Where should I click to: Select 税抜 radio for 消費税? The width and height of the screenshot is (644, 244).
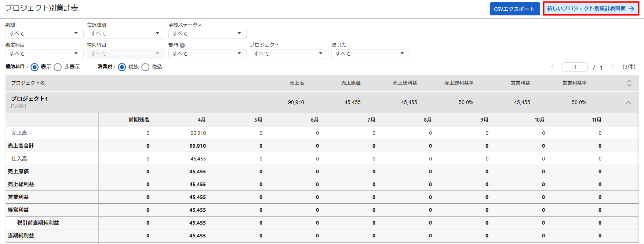pos(122,67)
